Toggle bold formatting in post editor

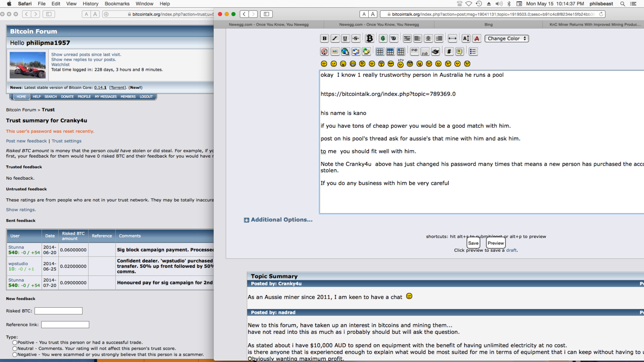point(324,39)
